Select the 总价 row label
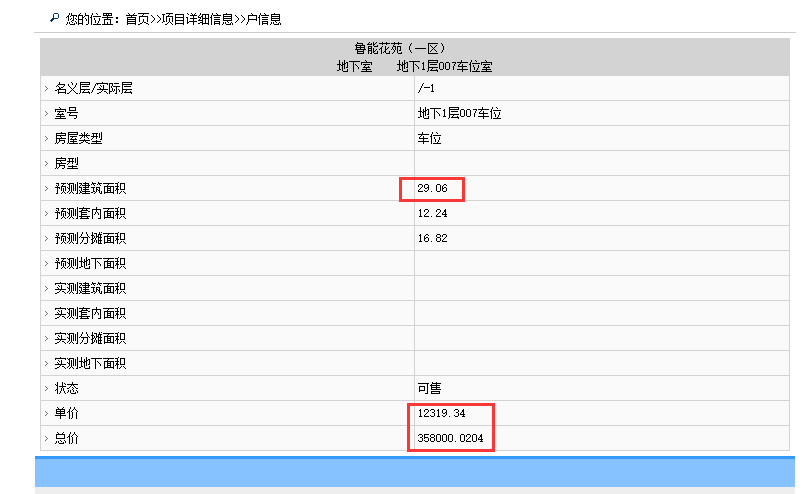The image size is (803, 494). point(67,438)
